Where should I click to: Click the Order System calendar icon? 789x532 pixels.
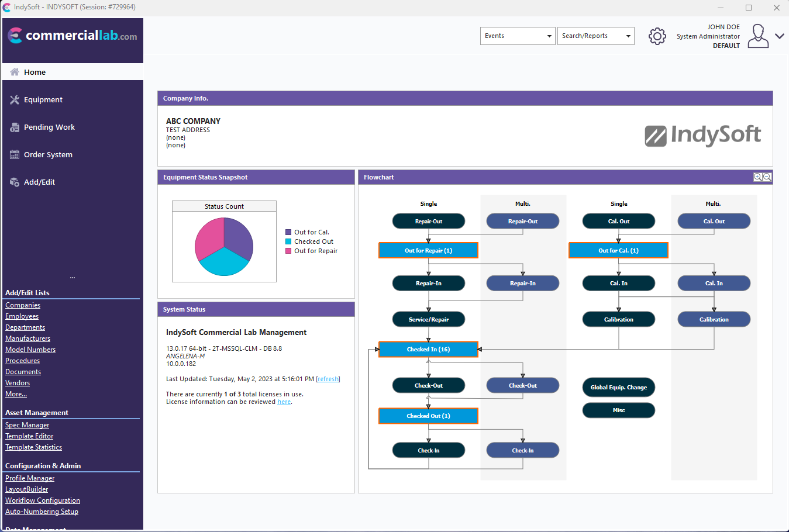click(15, 155)
